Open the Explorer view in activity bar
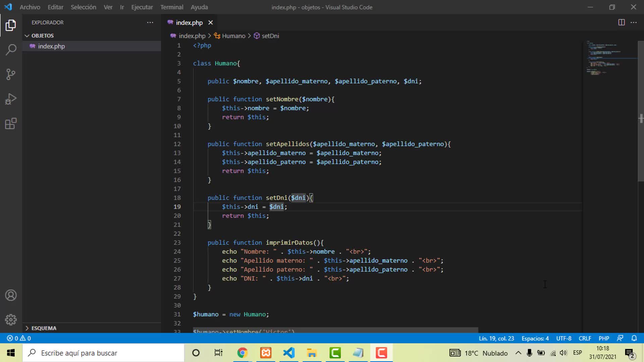 [11, 25]
